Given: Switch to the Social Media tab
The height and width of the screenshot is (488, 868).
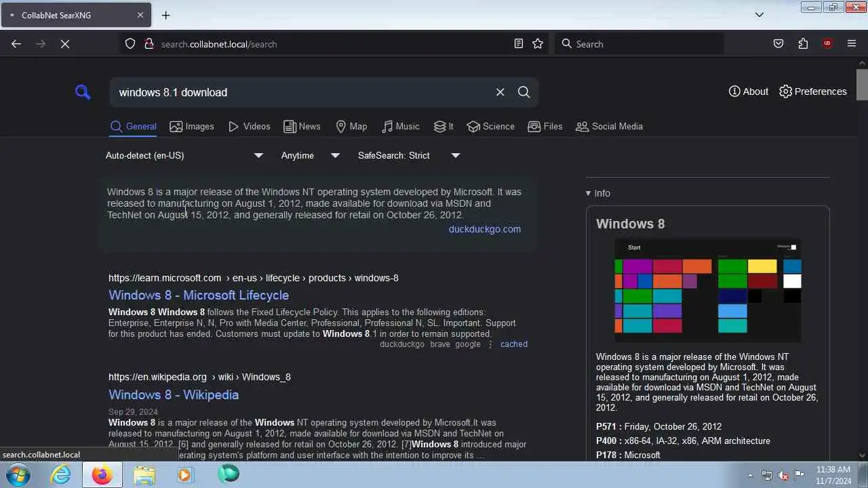Looking at the screenshot, I should click(x=609, y=127).
